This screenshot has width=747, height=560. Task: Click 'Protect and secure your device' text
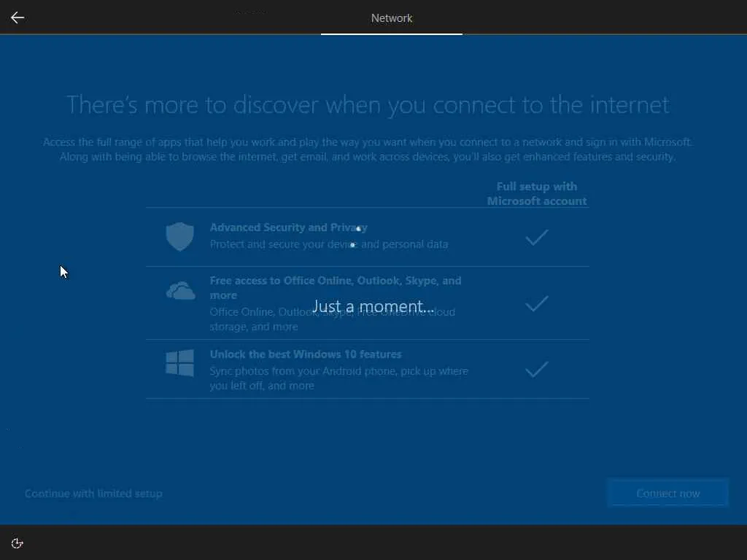[329, 244]
